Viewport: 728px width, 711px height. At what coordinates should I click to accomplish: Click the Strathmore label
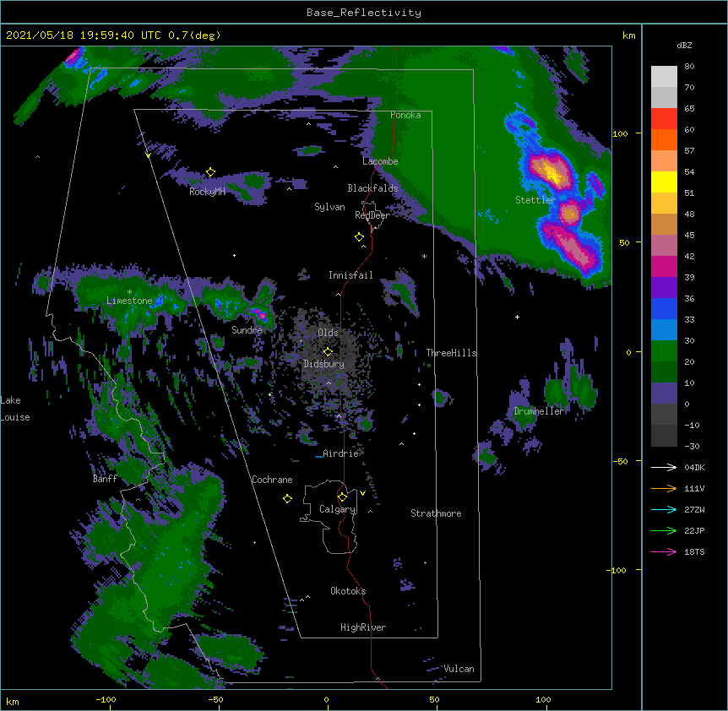[436, 513]
